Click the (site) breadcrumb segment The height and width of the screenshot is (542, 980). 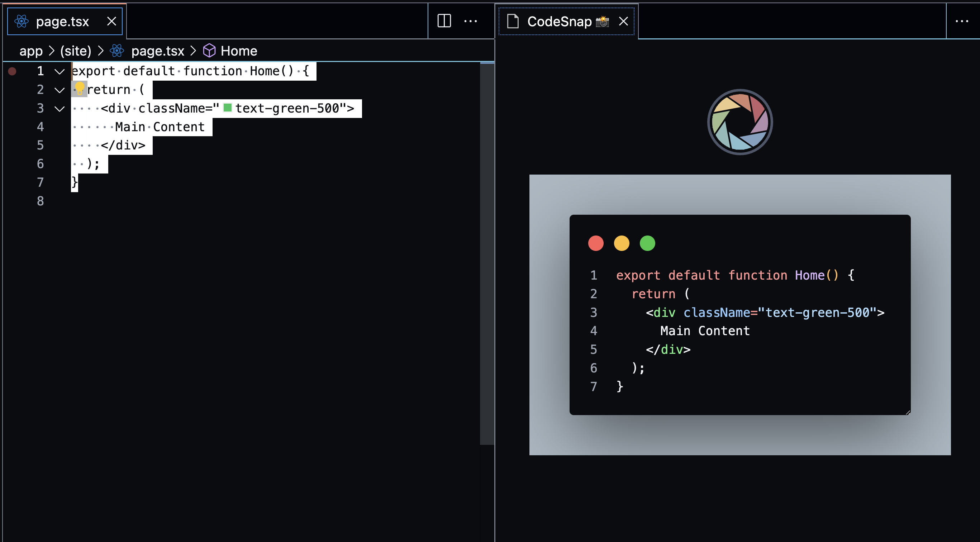click(76, 51)
